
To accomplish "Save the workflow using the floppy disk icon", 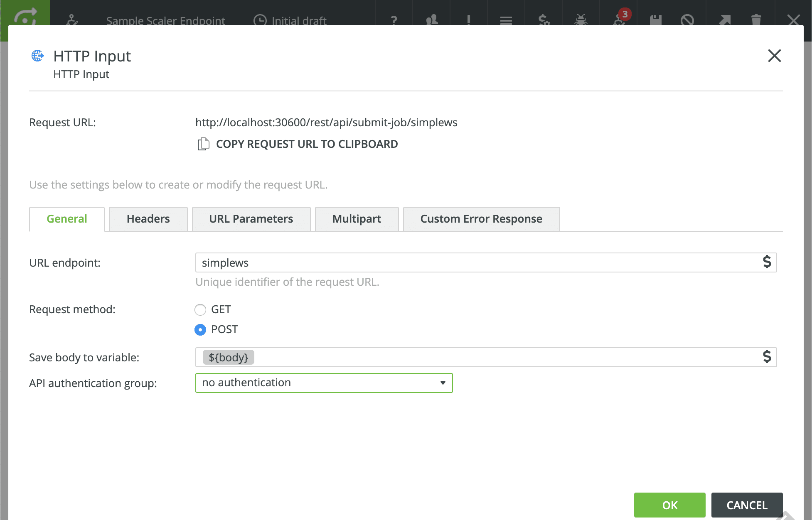I will click(656, 20).
